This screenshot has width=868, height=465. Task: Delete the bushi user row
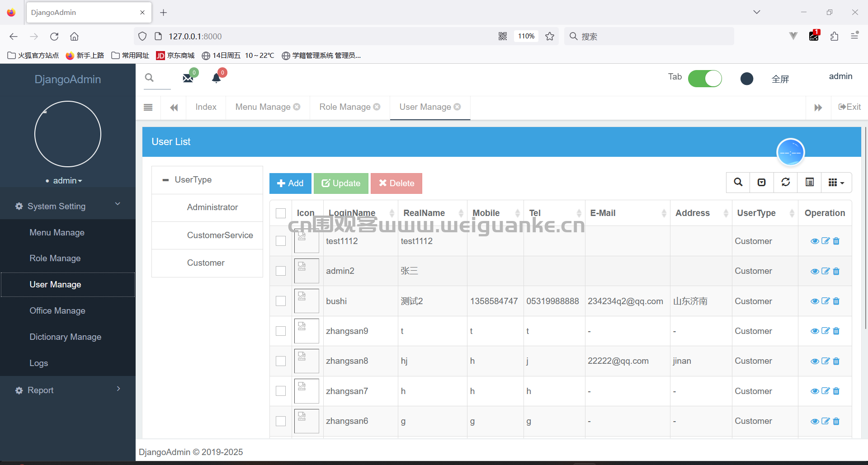[x=836, y=301]
